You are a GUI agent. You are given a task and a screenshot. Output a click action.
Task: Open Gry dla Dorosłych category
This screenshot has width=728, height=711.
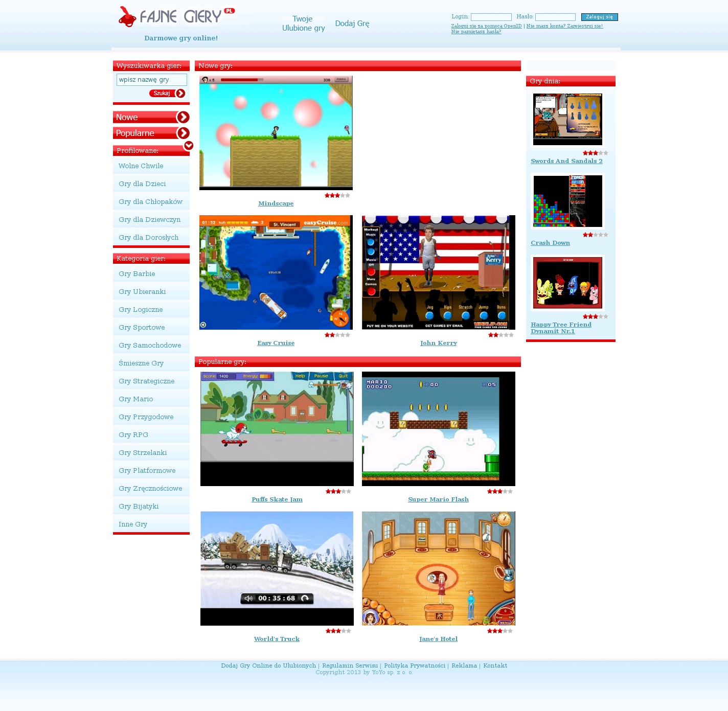[151, 238]
